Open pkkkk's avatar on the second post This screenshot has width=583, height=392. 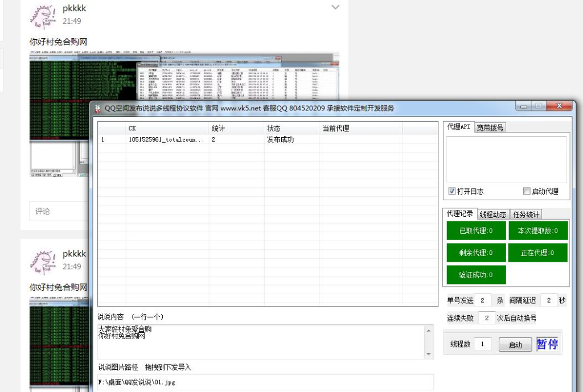point(43,262)
